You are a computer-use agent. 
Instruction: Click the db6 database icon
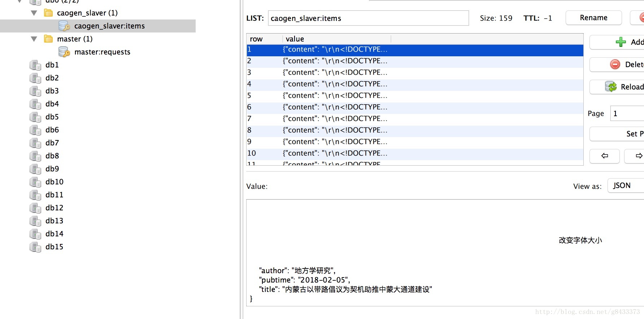tap(35, 130)
